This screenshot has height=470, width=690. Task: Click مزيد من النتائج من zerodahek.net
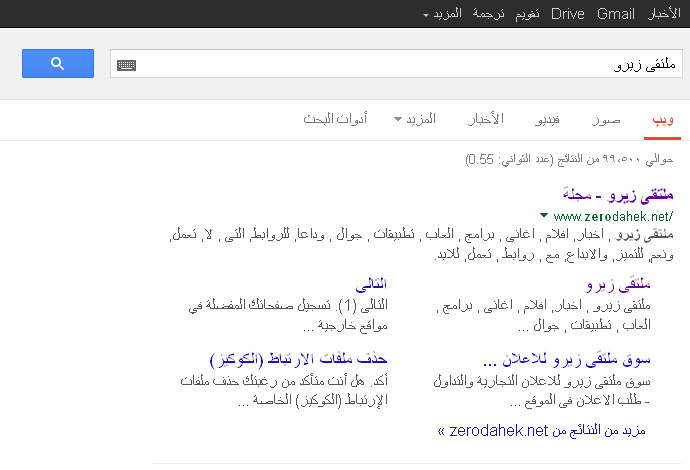tap(542, 430)
